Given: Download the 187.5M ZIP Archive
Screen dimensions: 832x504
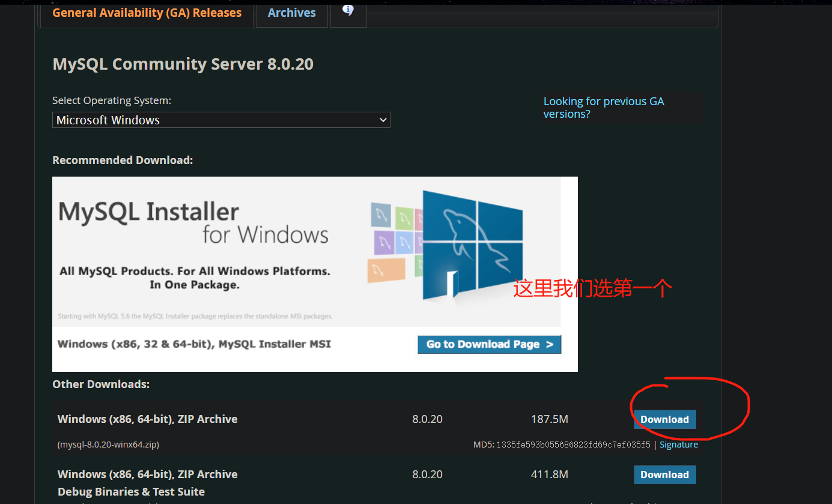Looking at the screenshot, I should tap(664, 419).
